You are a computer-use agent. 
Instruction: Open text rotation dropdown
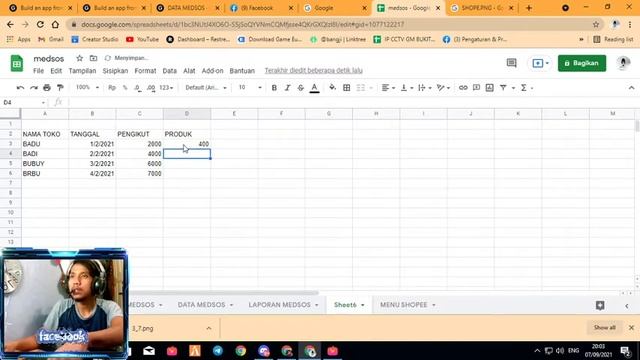tap(443, 88)
